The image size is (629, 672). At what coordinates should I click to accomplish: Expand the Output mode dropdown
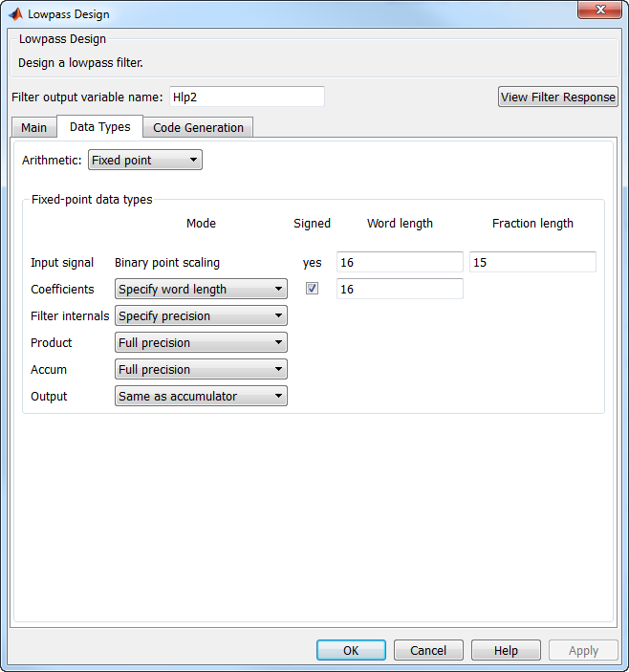click(201, 396)
